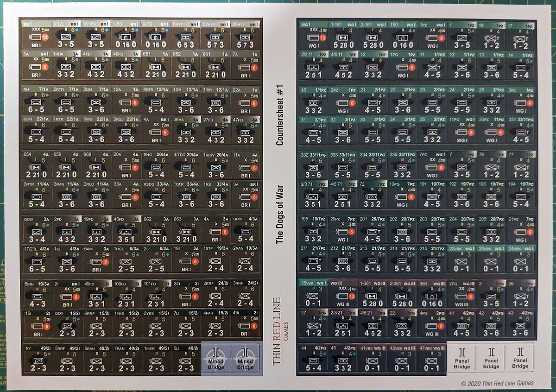Pick the 11PG division HQ counter
556x392 pixels.
pos(462,129)
